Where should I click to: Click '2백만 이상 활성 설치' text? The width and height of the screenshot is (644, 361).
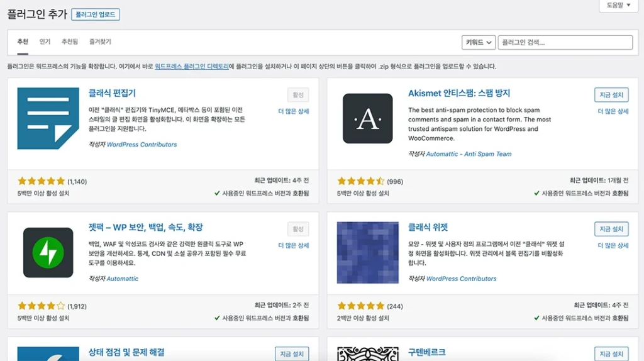[x=363, y=318]
